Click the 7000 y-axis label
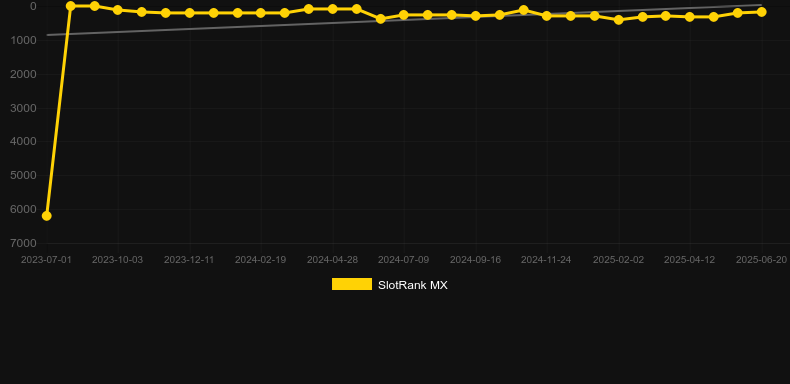 click(x=23, y=243)
